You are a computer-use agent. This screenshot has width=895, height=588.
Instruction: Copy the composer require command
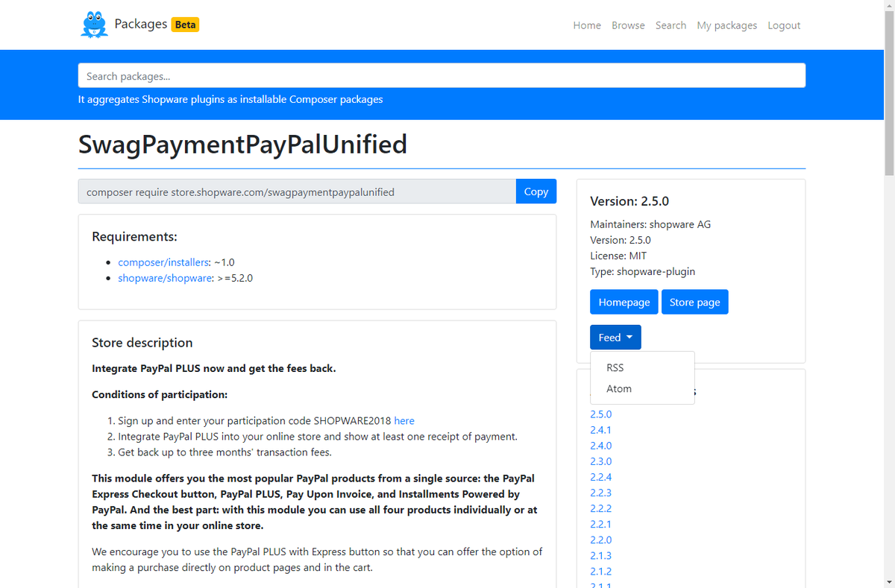point(536,192)
